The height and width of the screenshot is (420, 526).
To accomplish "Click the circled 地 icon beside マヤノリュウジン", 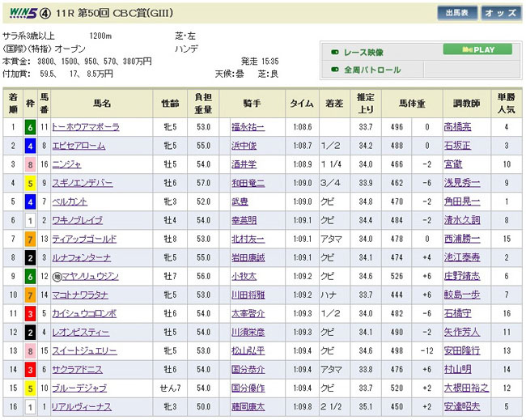I will 55,276.
